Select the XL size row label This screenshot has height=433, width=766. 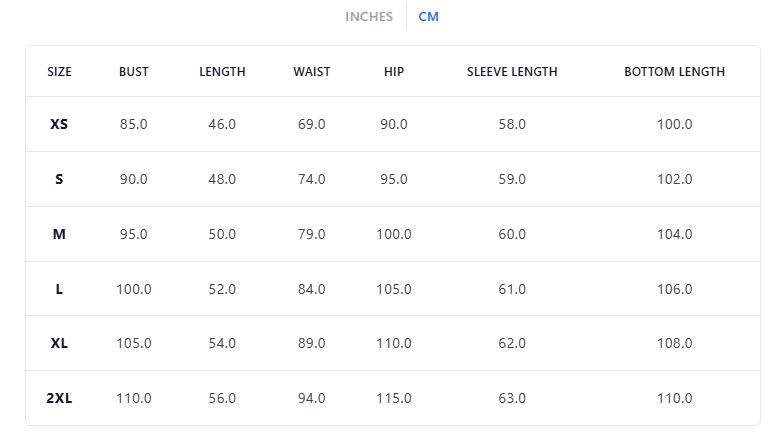[x=60, y=343]
